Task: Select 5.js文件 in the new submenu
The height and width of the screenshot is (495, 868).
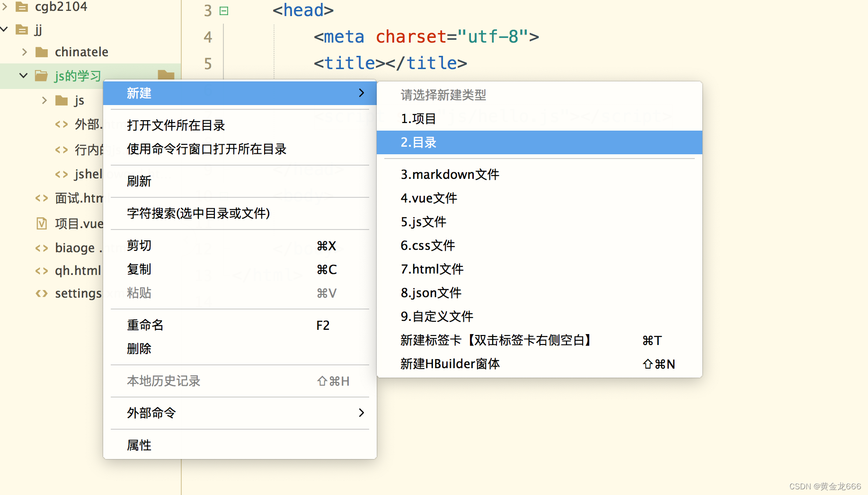Action: (x=540, y=222)
